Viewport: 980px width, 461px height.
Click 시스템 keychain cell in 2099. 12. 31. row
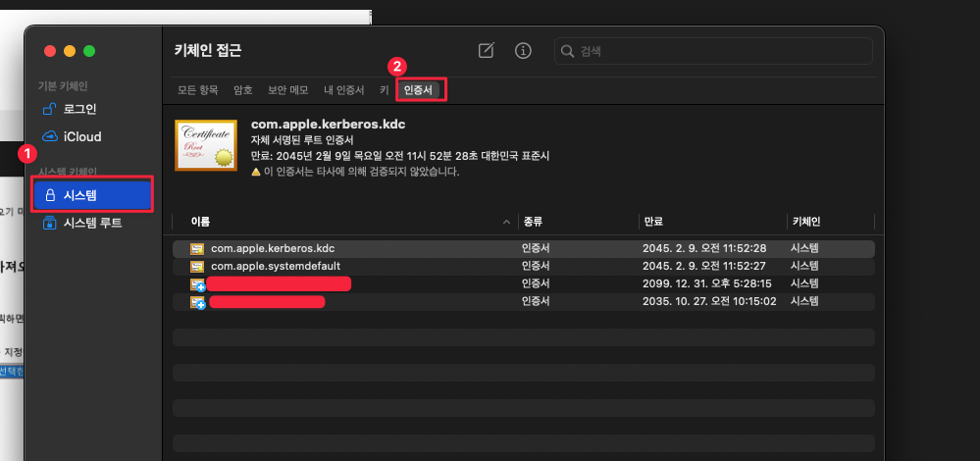pos(804,283)
